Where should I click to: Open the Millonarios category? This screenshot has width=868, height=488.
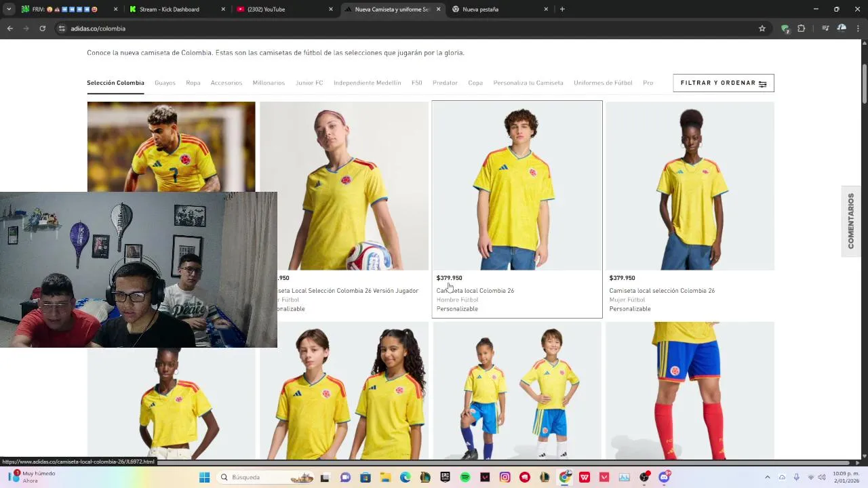click(269, 83)
